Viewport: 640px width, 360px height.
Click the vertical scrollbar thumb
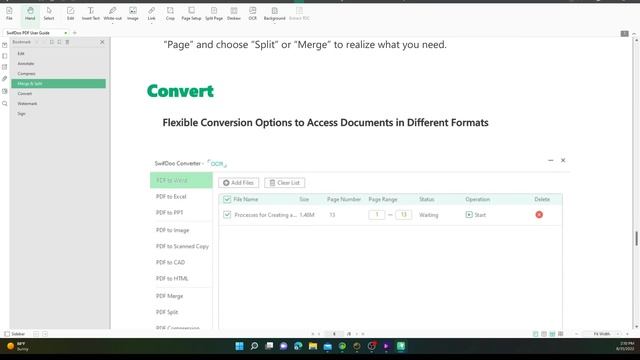click(x=636, y=238)
